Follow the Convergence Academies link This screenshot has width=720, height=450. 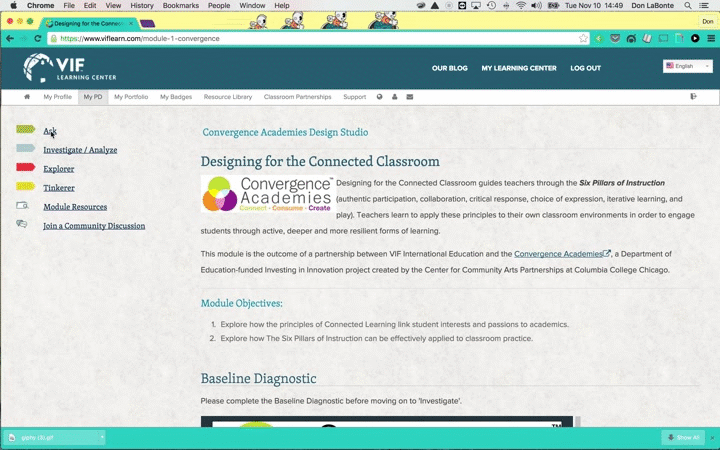point(558,254)
